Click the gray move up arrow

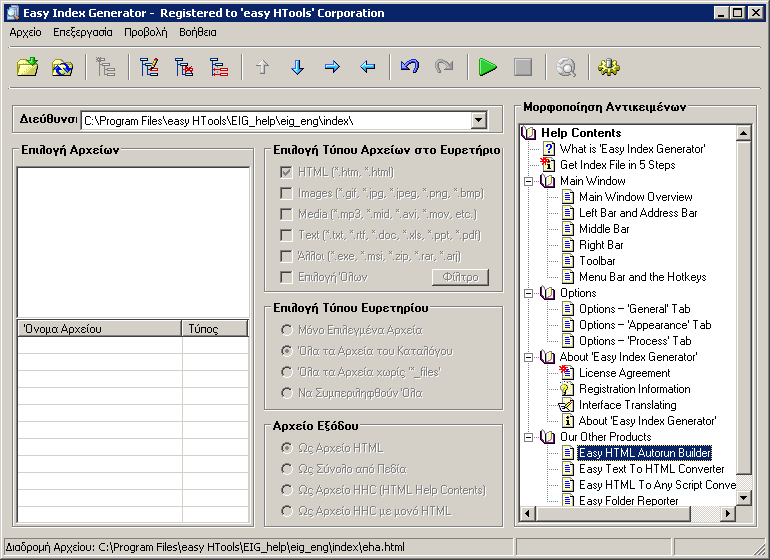(262, 67)
